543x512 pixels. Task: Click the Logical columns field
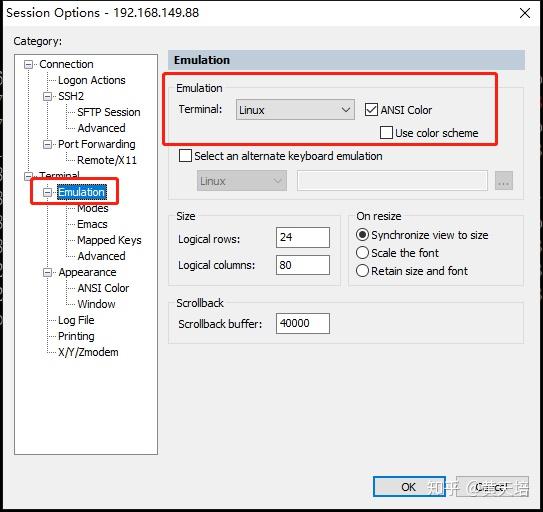[x=303, y=265]
